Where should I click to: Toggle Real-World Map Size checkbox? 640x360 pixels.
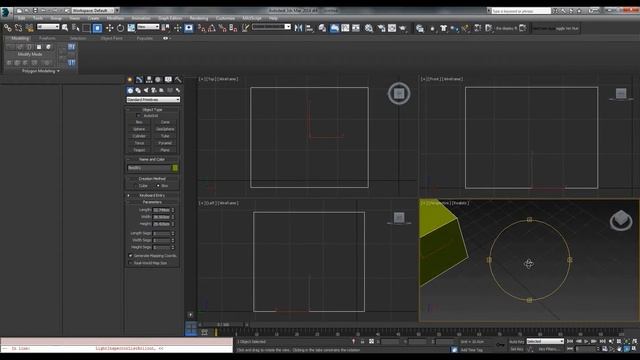coord(131,263)
